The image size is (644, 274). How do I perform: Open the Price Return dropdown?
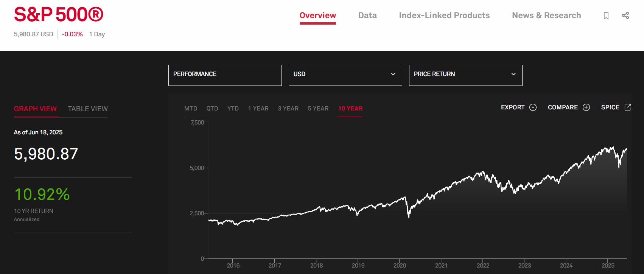466,75
